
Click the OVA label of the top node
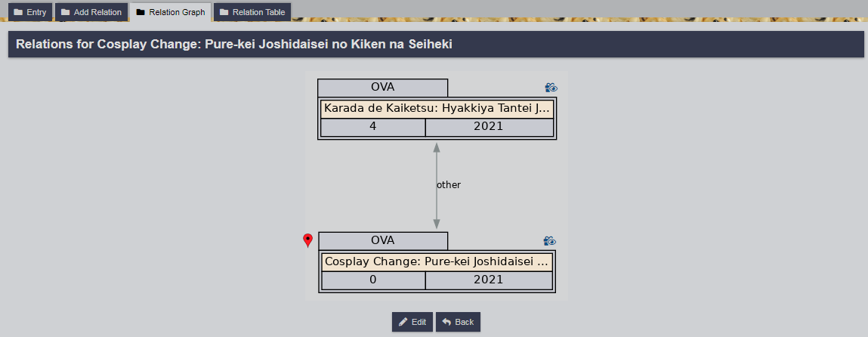tap(382, 88)
